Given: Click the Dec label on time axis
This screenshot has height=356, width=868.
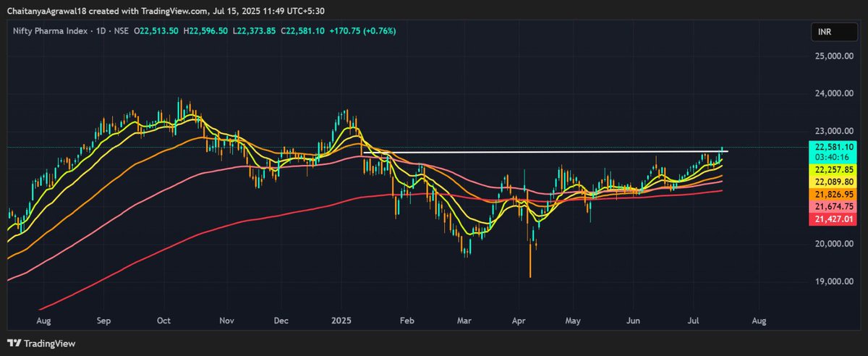Looking at the screenshot, I should coord(281,319).
